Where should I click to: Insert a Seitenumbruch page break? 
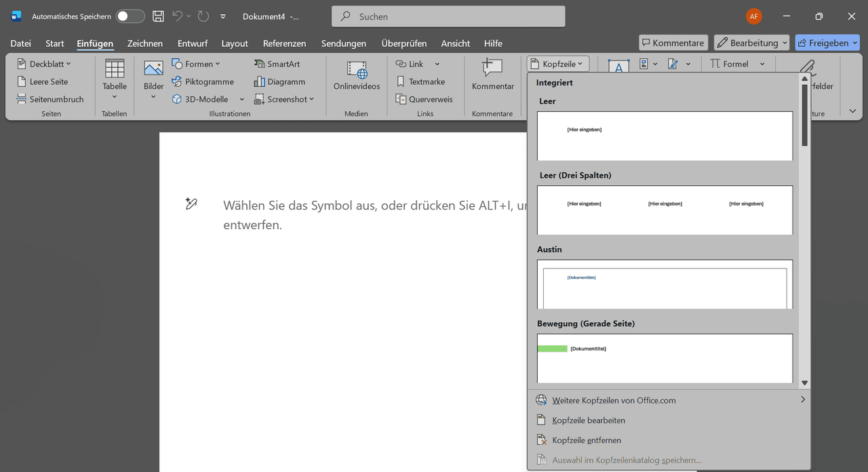(51, 99)
